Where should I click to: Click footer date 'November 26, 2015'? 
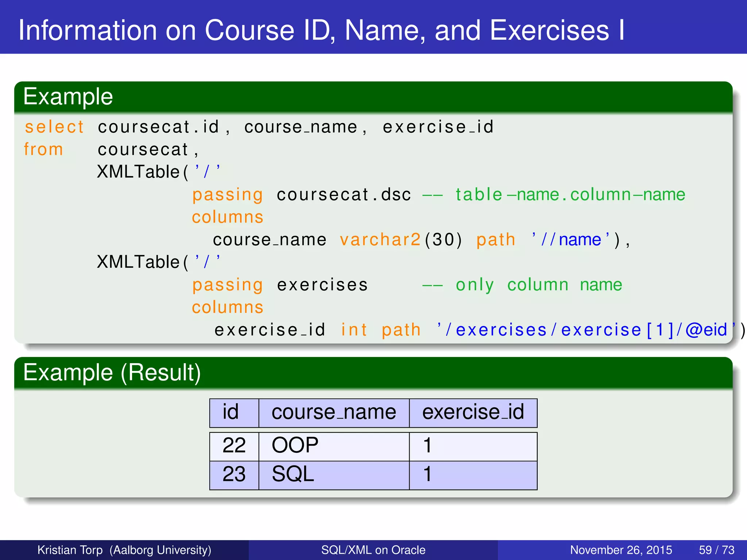tap(621, 550)
